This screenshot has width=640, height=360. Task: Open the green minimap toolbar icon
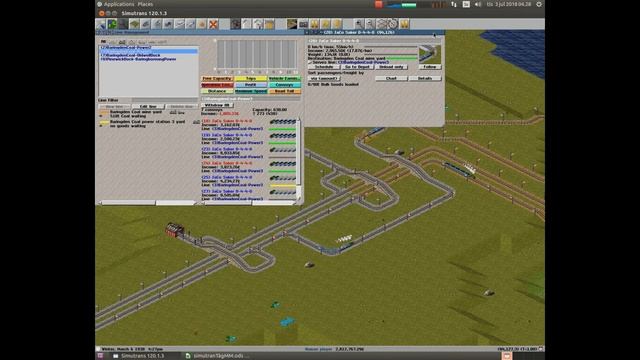coord(112,24)
